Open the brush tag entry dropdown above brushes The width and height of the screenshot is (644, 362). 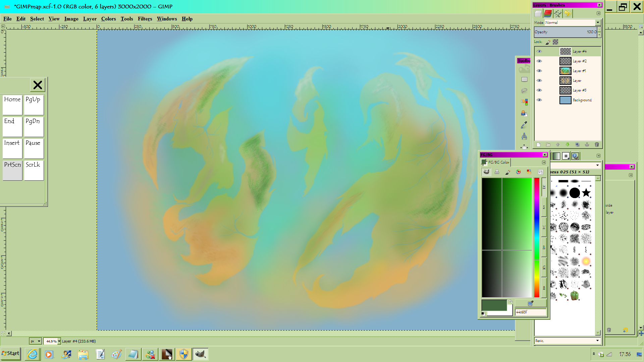point(597,165)
